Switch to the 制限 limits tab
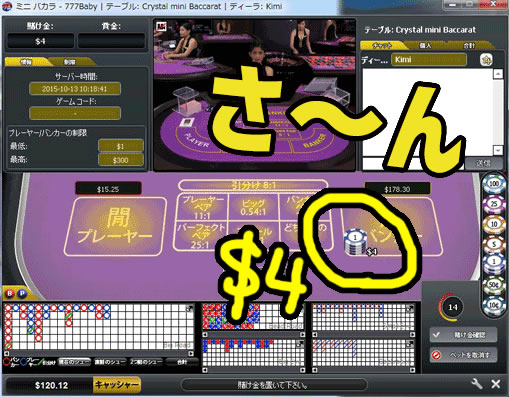 pos(70,62)
